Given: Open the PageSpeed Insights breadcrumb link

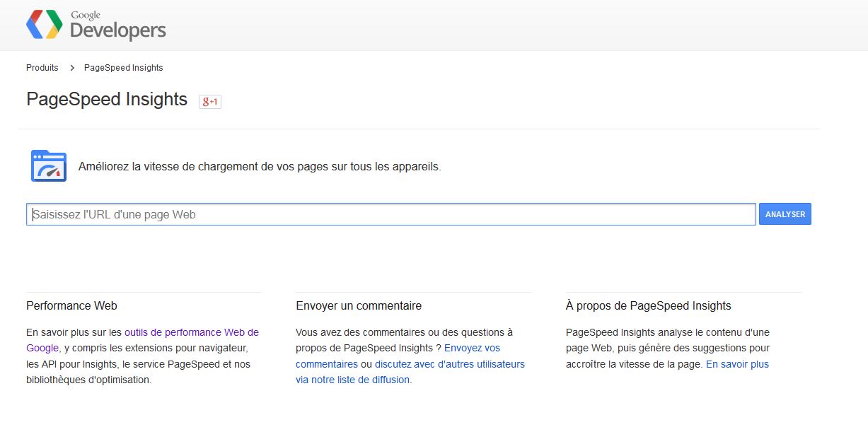Looking at the screenshot, I should click(124, 68).
